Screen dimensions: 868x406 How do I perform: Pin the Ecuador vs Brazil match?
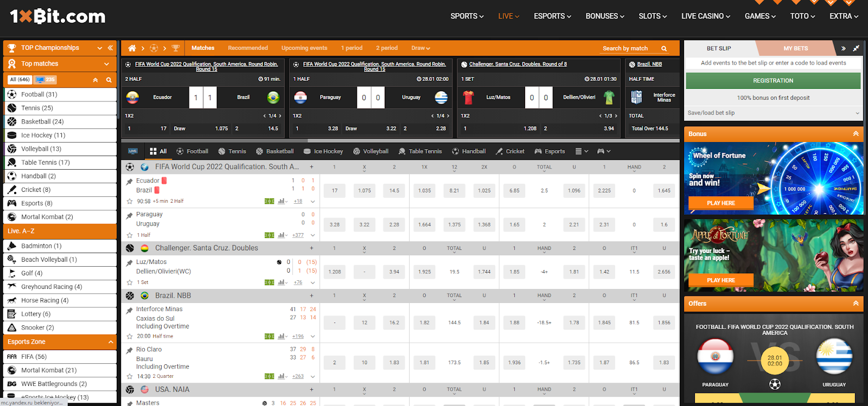[x=129, y=182]
